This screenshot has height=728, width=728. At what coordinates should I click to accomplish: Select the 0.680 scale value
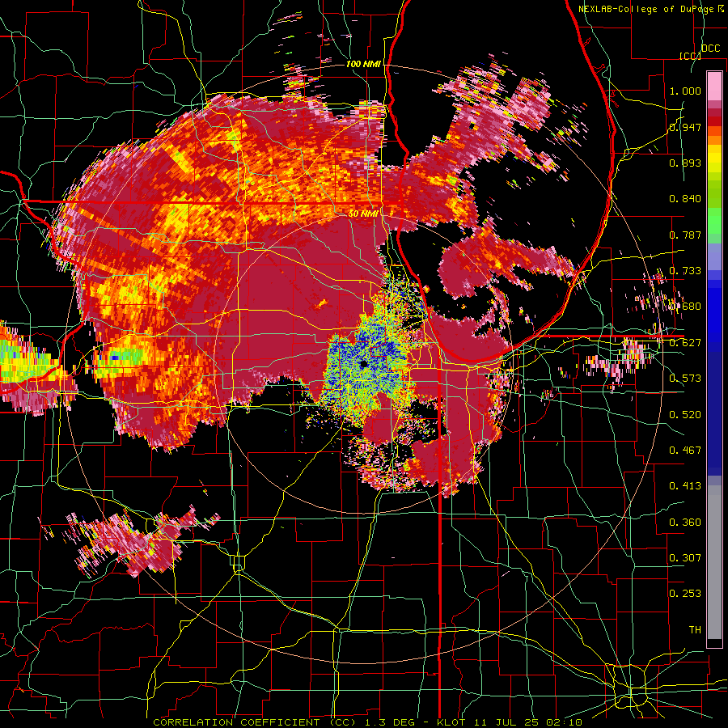[685, 307]
